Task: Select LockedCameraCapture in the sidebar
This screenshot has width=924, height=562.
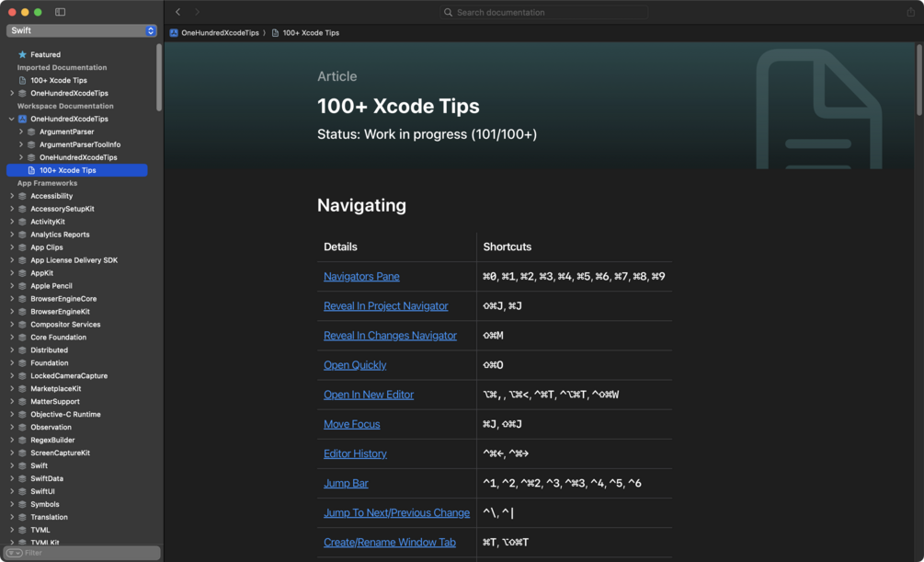Action: point(69,375)
